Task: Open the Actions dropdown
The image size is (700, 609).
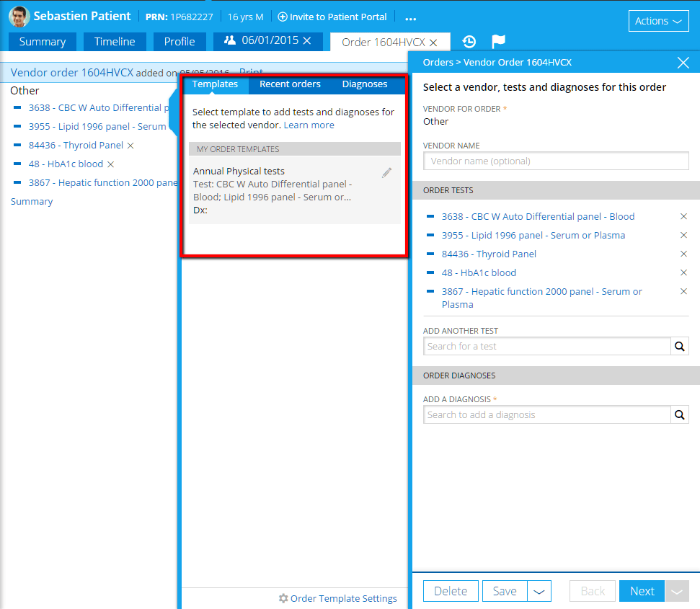Action: [x=658, y=21]
